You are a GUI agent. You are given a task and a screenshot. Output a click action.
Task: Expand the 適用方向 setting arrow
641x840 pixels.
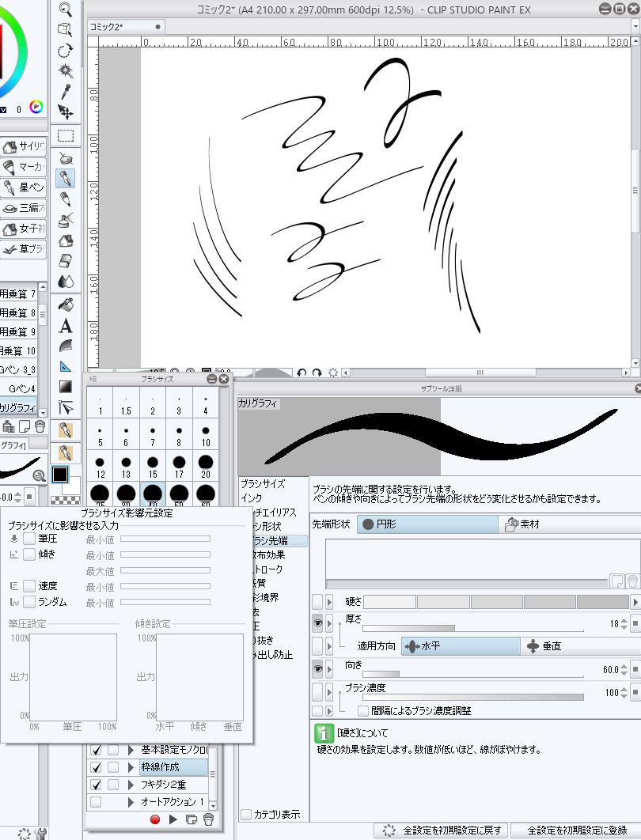click(330, 646)
